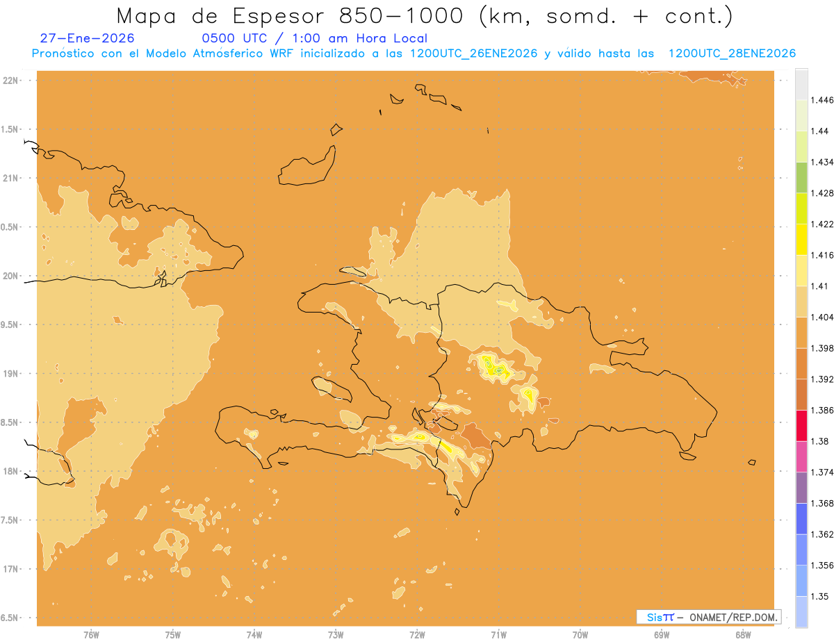Click the "73W" longitude label
Viewport: 834px width, 644px height.
coord(336,635)
